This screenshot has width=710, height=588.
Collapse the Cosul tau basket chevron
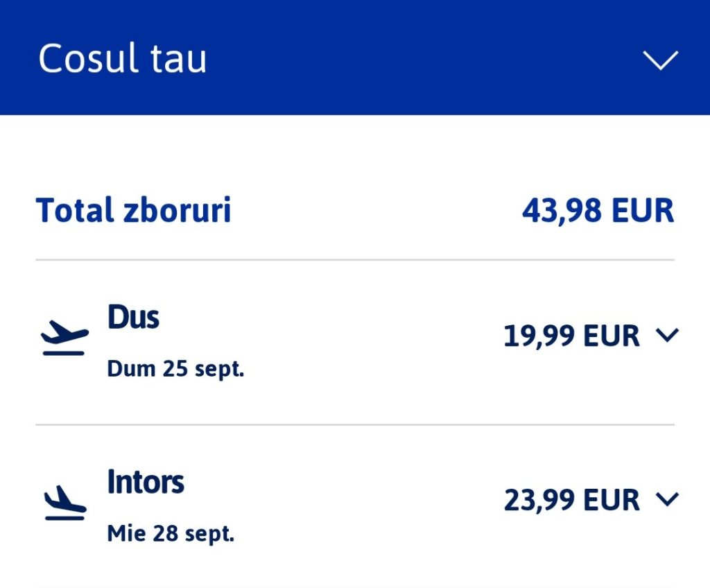click(659, 60)
